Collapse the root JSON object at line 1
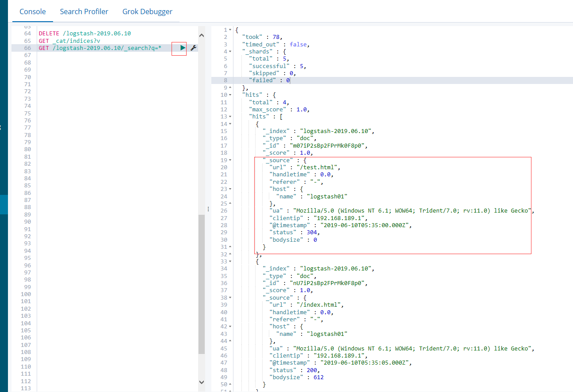Screen dimensions: 573x392 click(x=230, y=30)
